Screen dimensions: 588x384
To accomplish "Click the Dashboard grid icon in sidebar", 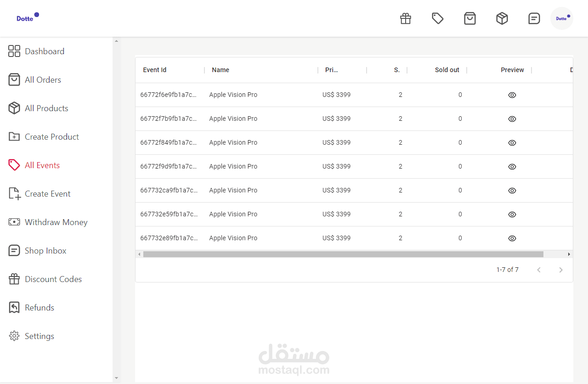I will click(14, 51).
